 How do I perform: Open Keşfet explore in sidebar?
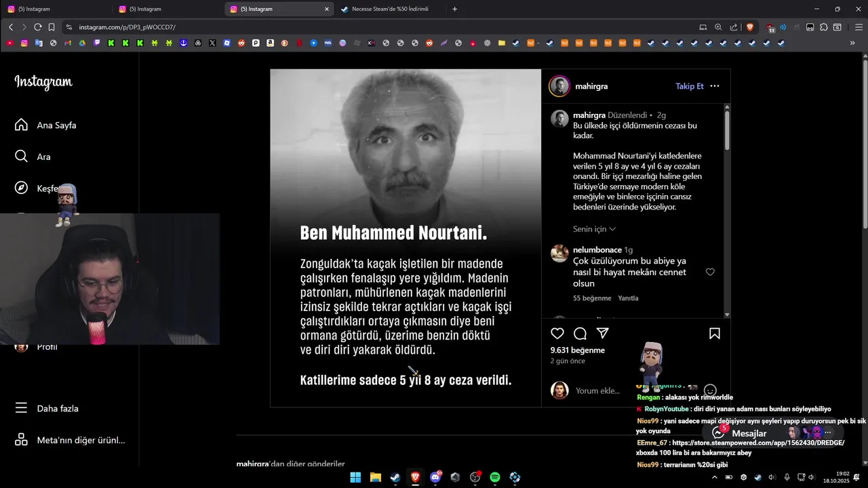tap(37, 188)
